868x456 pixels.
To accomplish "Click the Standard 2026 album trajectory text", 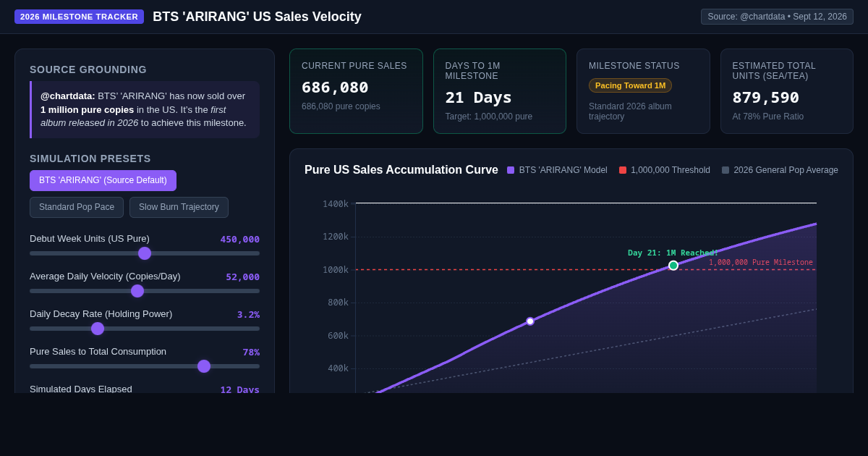I will click(630, 111).
